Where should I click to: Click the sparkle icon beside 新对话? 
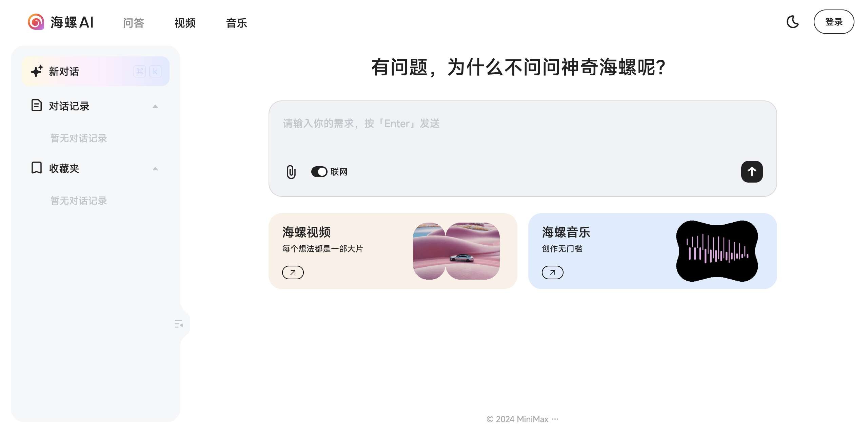[x=37, y=71]
